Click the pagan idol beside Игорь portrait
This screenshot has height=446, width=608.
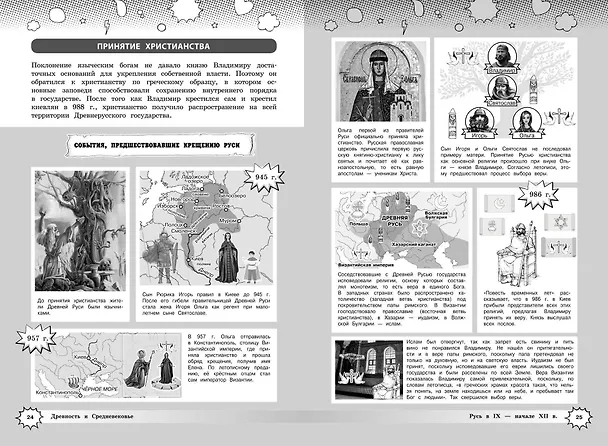coord(452,123)
